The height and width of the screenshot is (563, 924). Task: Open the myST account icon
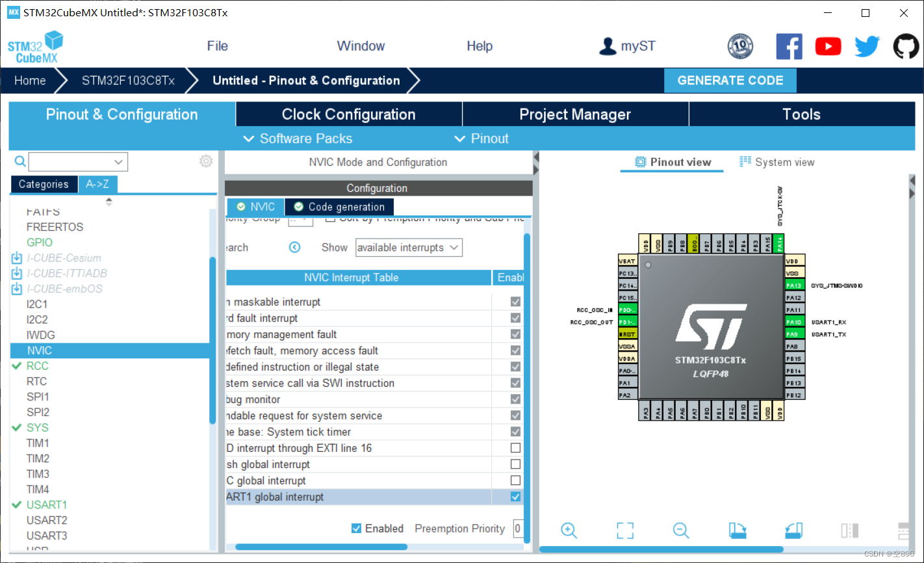tap(608, 46)
